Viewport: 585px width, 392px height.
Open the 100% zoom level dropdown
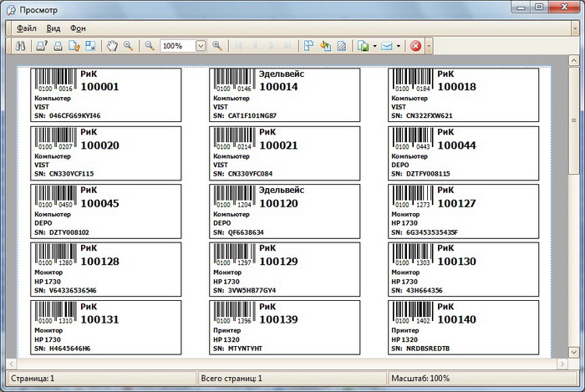[201, 46]
